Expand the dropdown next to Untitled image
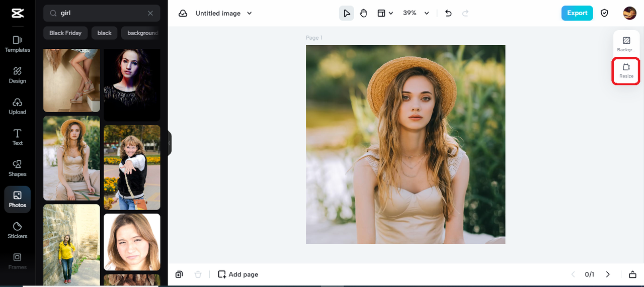The image size is (644, 287). 249,14
